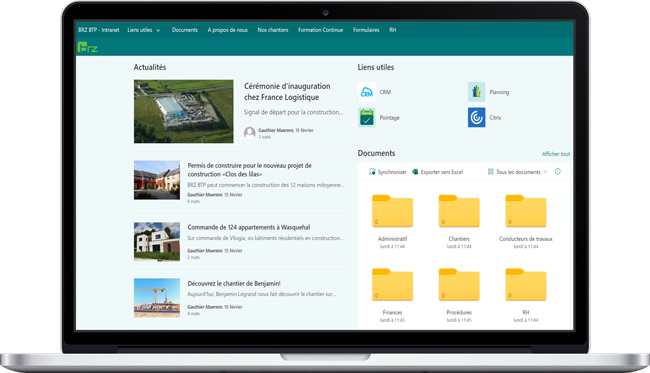Click the Actualités section heading
The height and width of the screenshot is (373, 650).
pyautogui.click(x=150, y=67)
